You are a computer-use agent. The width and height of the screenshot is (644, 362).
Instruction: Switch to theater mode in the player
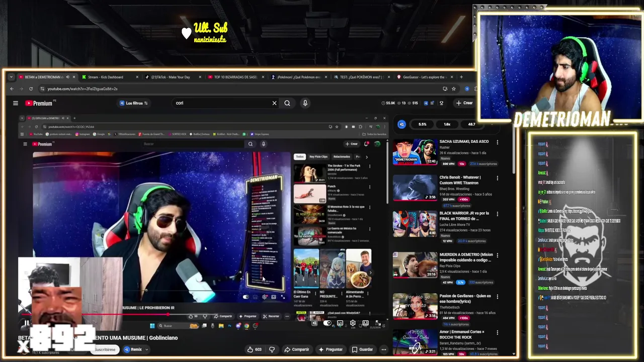coord(365,323)
